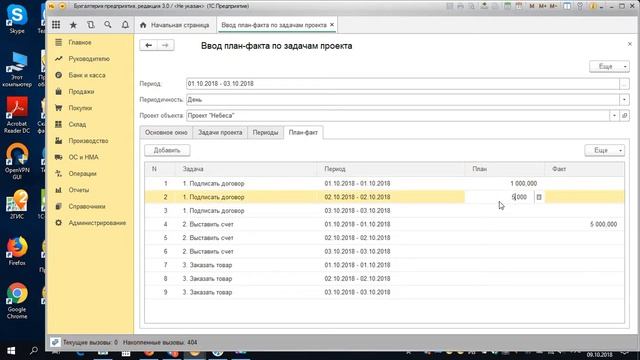Click the Факт value 5 000,000

pos(603,224)
